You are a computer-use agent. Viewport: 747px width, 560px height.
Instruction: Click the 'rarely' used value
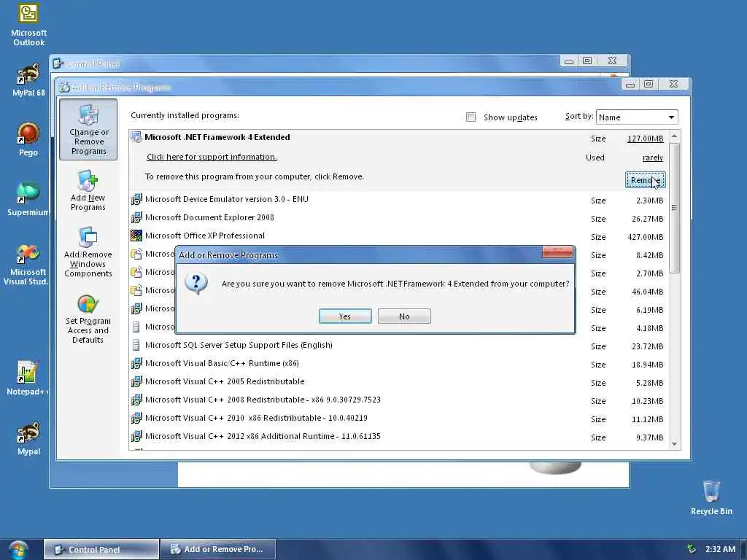pos(653,157)
